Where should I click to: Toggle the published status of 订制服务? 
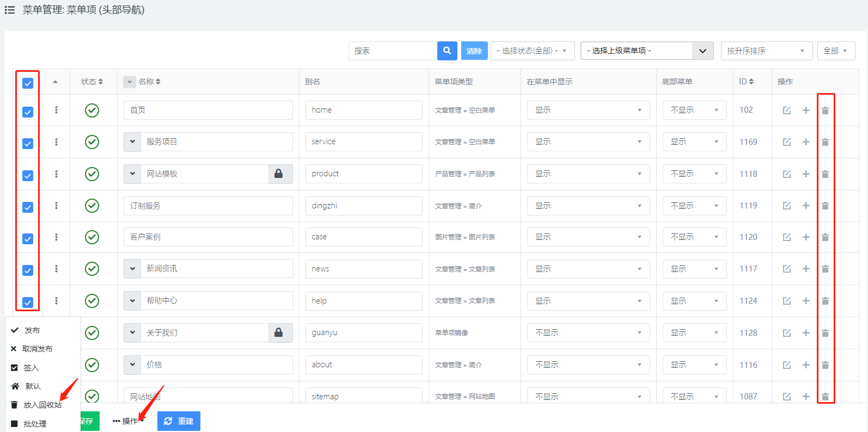coord(92,206)
